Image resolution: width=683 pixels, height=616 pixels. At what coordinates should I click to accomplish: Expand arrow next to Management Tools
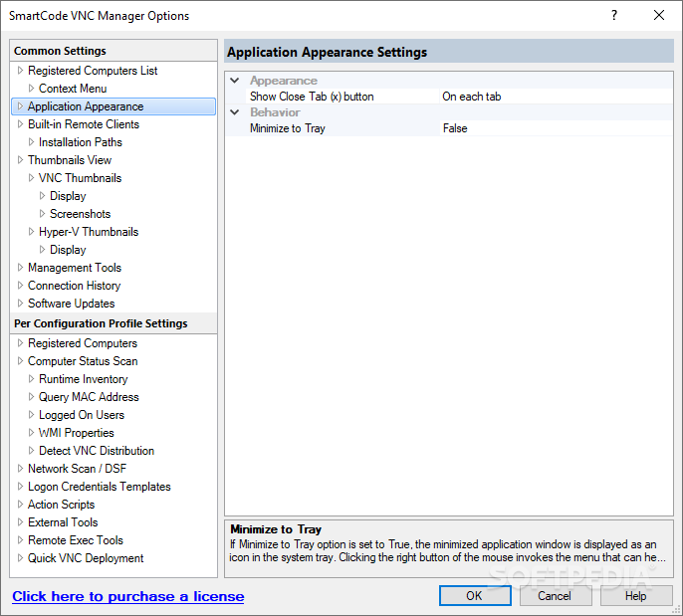pos(20,268)
